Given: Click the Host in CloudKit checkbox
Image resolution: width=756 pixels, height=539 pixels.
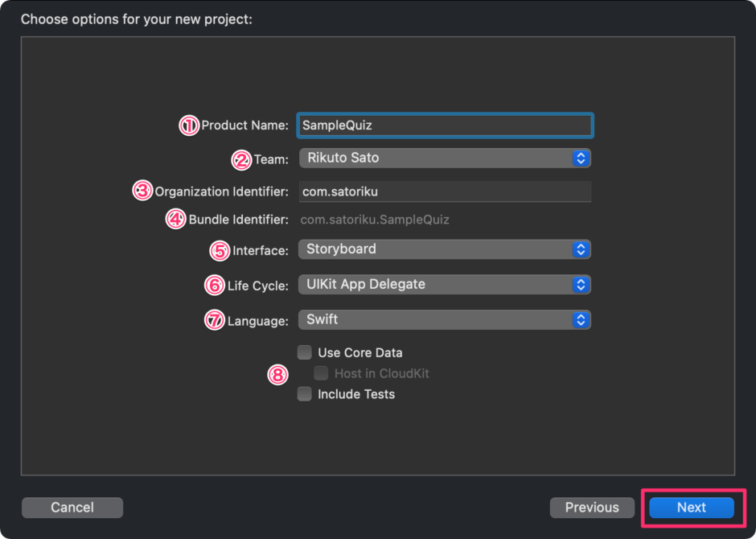Looking at the screenshot, I should point(321,373).
